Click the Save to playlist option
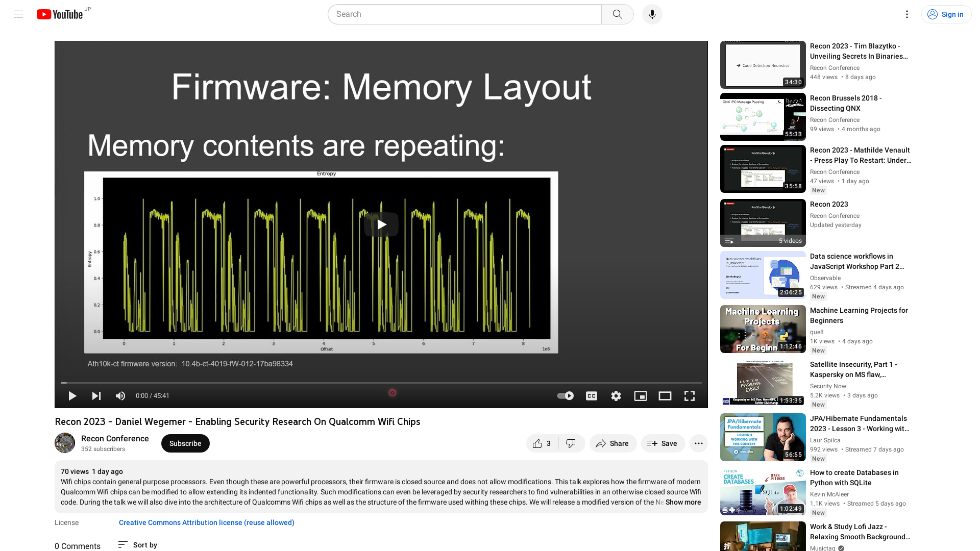980x551 pixels. point(663,443)
